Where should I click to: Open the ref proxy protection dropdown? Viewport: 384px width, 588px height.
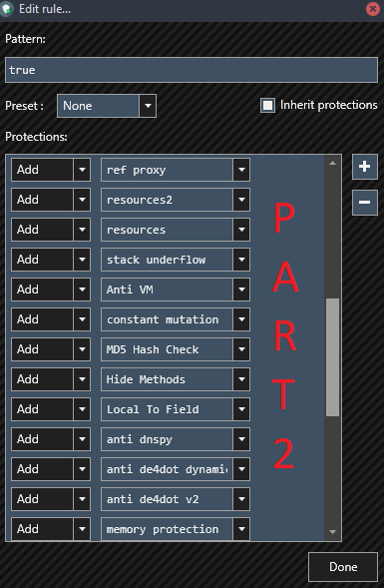(x=176, y=170)
